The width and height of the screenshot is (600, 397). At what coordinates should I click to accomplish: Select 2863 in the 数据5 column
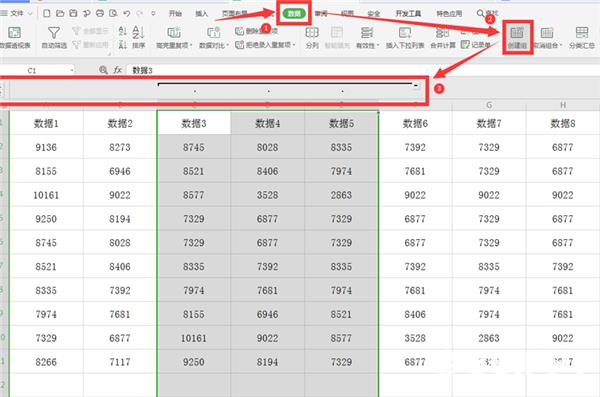(x=341, y=195)
